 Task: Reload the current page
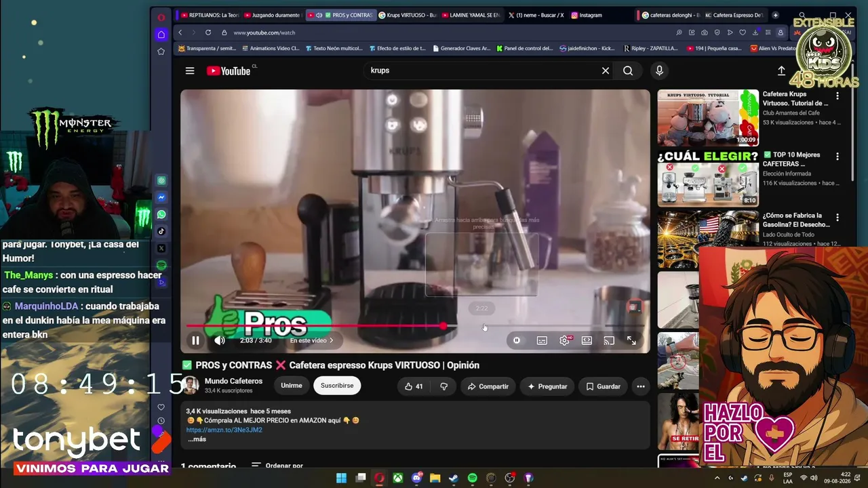coord(208,33)
